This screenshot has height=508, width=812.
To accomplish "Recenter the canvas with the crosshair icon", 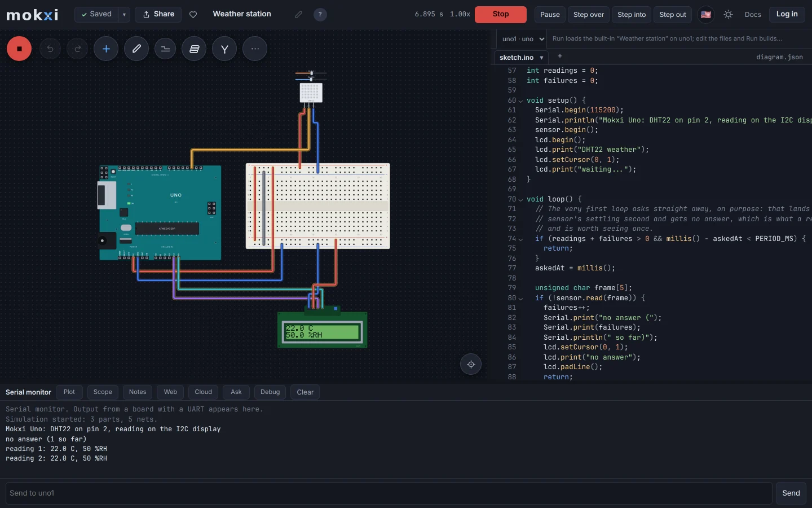I will [x=471, y=364].
